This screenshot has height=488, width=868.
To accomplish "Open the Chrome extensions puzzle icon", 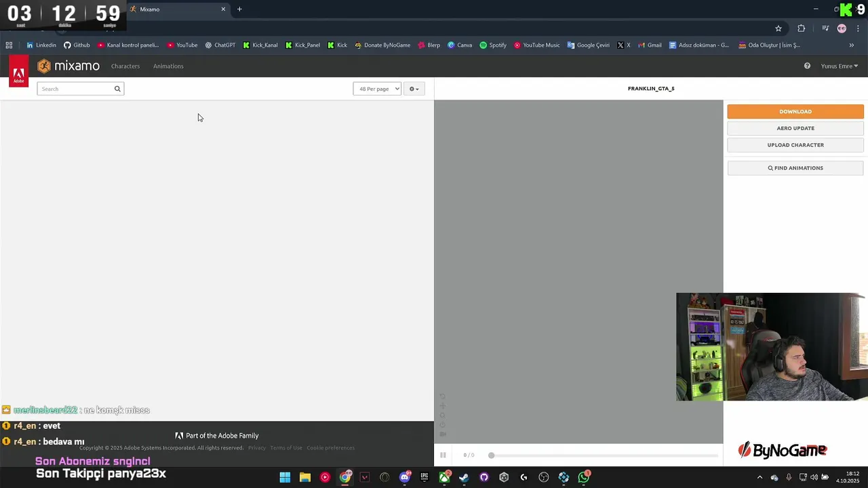I will coord(802,28).
